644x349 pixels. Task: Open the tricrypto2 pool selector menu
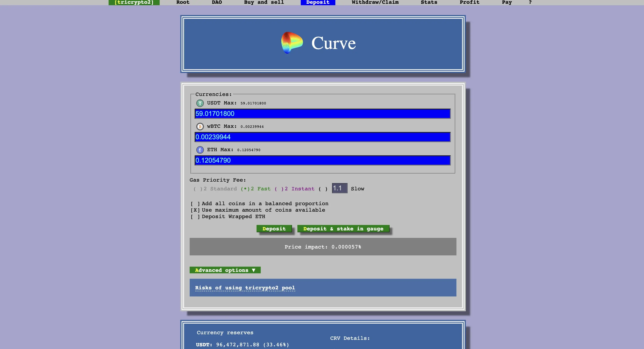click(134, 2)
